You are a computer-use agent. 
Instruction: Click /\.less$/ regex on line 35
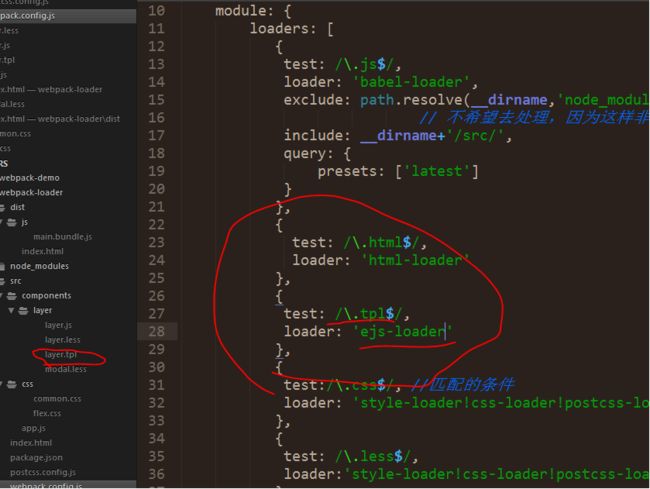(373, 456)
